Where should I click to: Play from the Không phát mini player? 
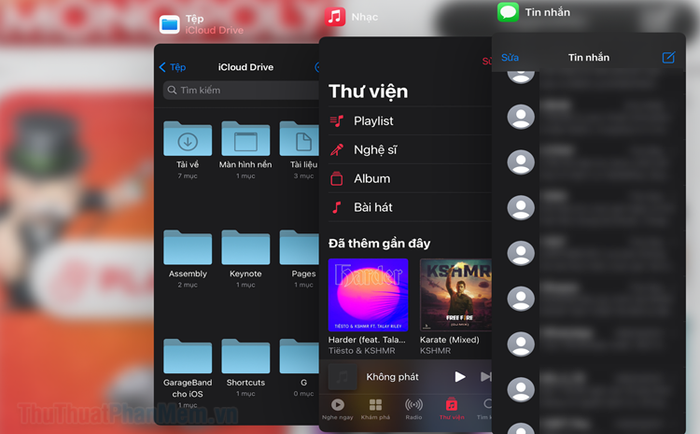(x=459, y=377)
